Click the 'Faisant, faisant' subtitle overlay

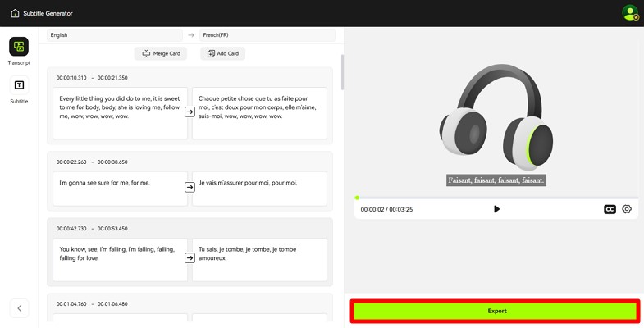tap(496, 180)
